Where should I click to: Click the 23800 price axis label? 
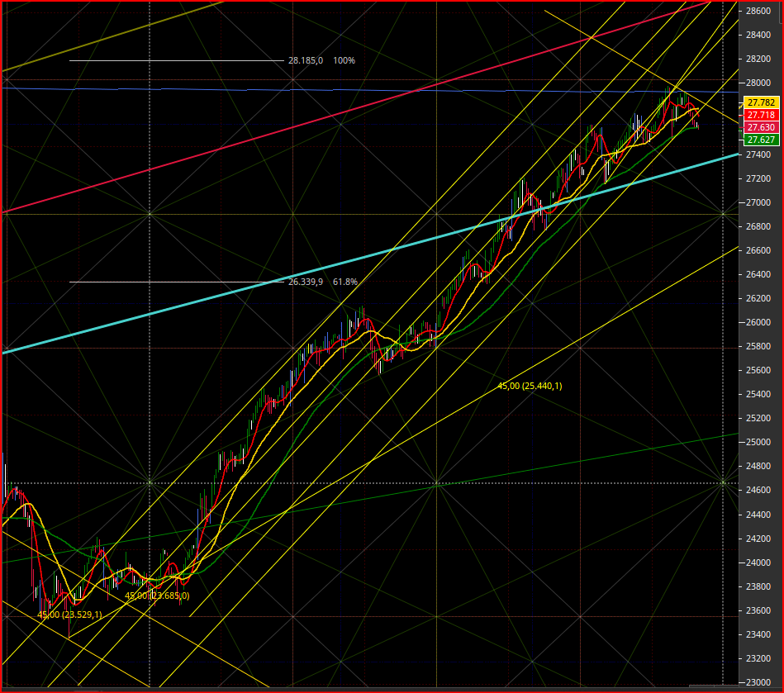[x=758, y=586]
